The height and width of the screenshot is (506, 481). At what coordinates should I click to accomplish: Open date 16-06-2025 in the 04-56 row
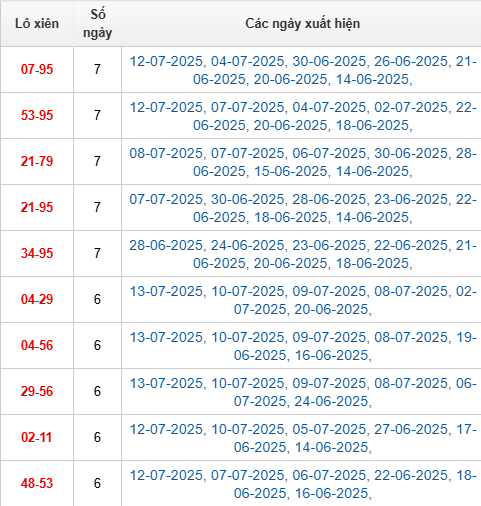[x=332, y=355]
